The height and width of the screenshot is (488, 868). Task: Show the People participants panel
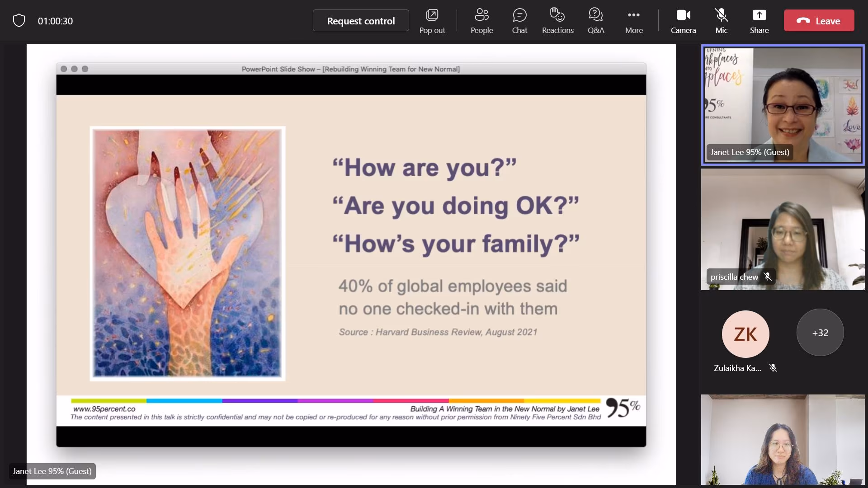[481, 21]
